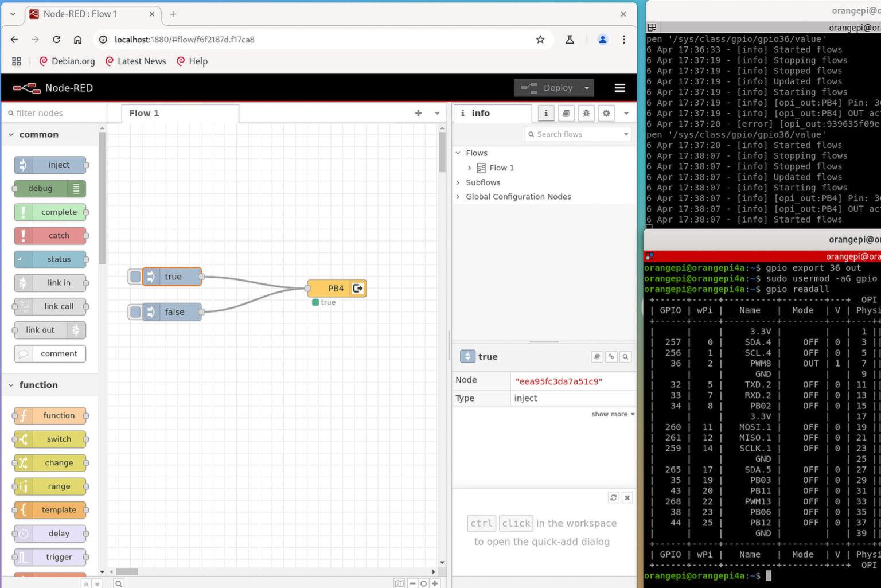
Task: Pick the change node in palette
Action: (50, 463)
